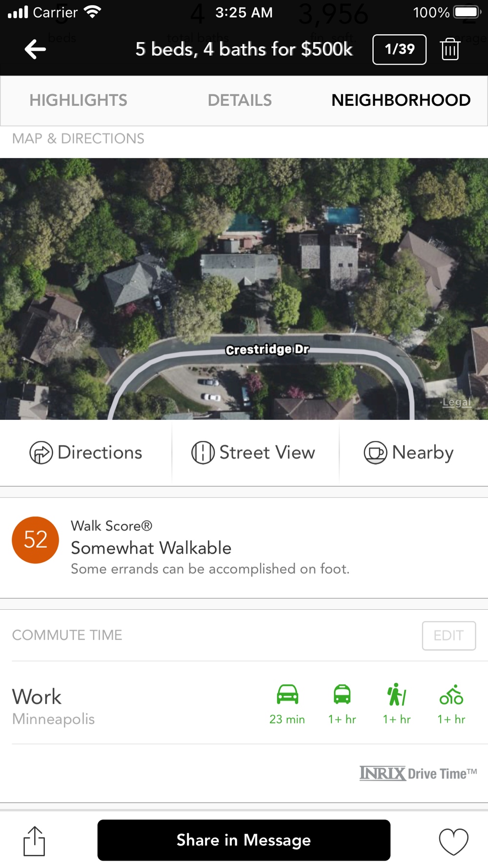Viewport: 488px width, 868px height.
Task: Delete listing with trash can icon
Action: point(449,49)
